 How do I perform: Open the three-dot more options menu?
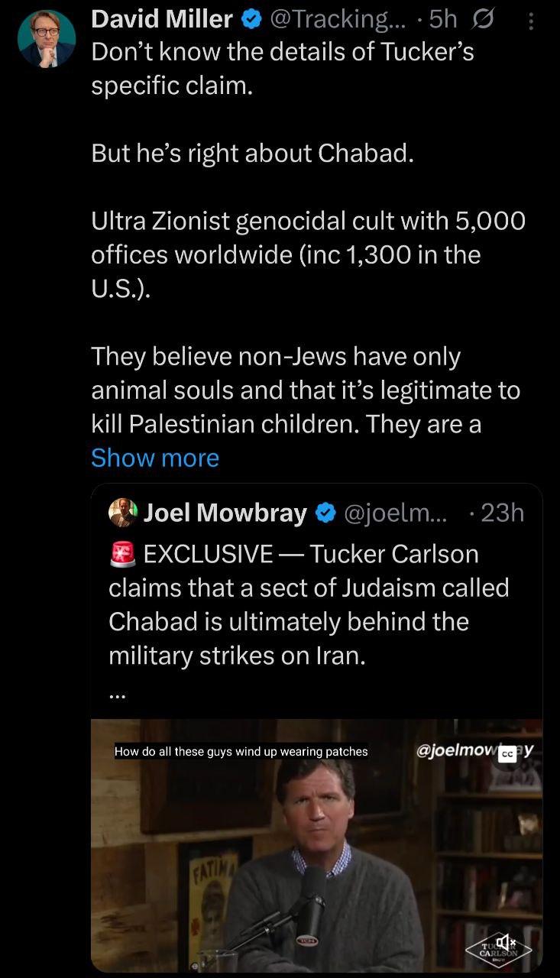click(x=532, y=21)
